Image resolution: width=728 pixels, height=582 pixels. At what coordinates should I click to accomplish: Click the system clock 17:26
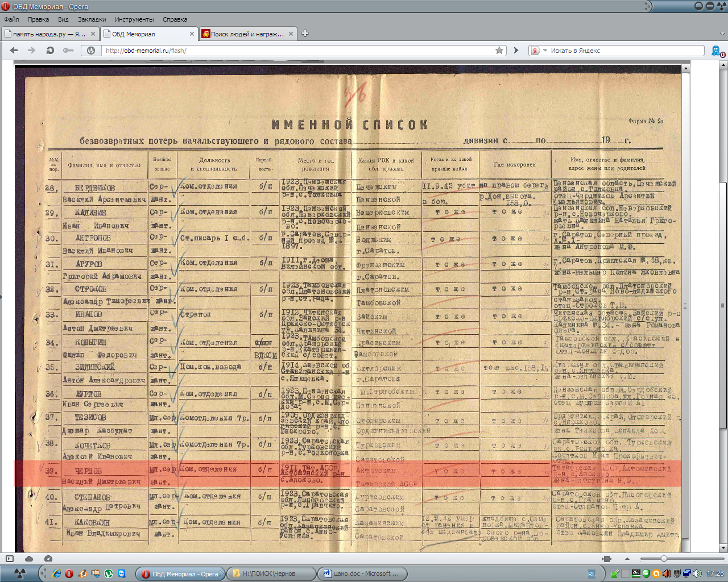click(x=715, y=573)
